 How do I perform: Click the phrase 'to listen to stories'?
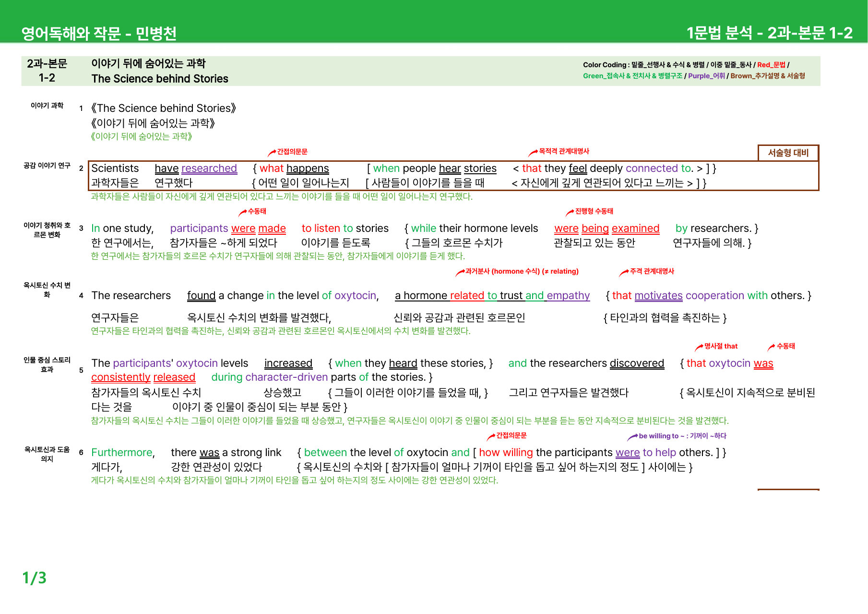pyautogui.click(x=345, y=229)
